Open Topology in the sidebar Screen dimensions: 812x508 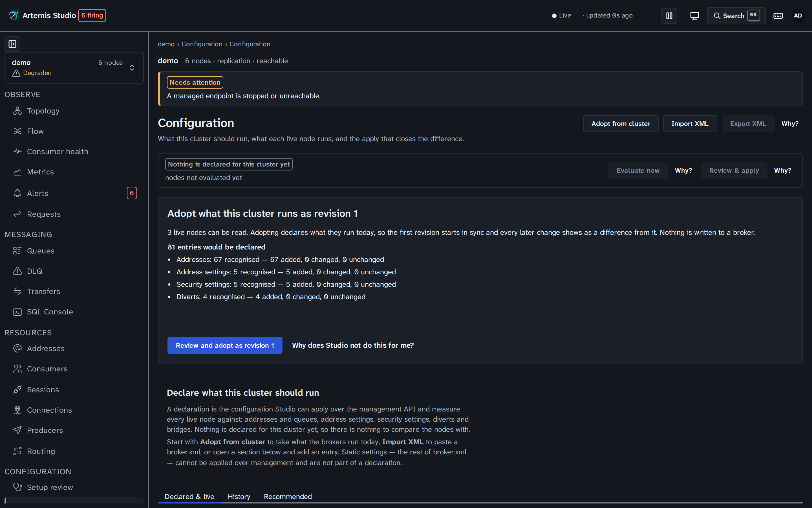tap(74, 111)
